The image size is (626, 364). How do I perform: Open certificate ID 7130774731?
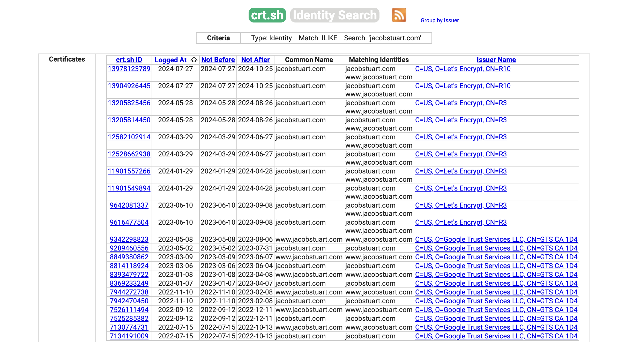tap(129, 327)
